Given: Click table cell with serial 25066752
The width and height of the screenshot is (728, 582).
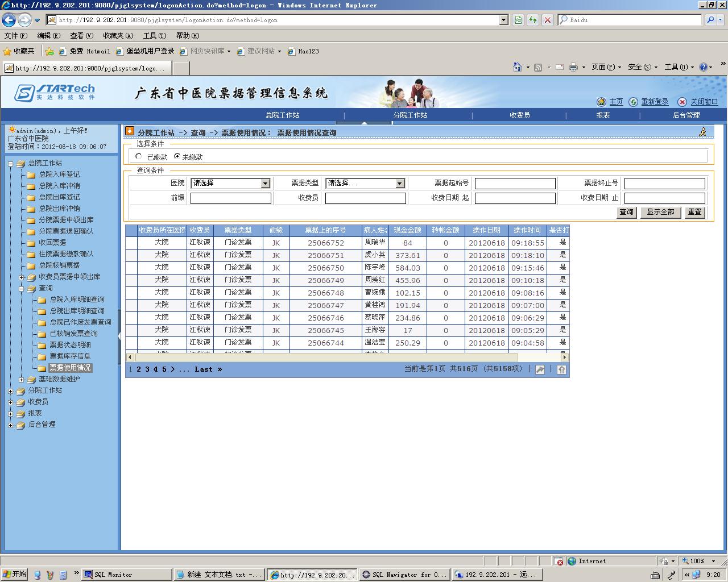Looking at the screenshot, I should 326,243.
